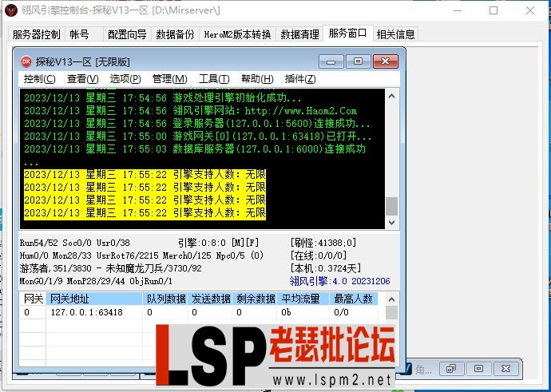Open the 相关信息 tab
551x392 pixels.
click(395, 34)
